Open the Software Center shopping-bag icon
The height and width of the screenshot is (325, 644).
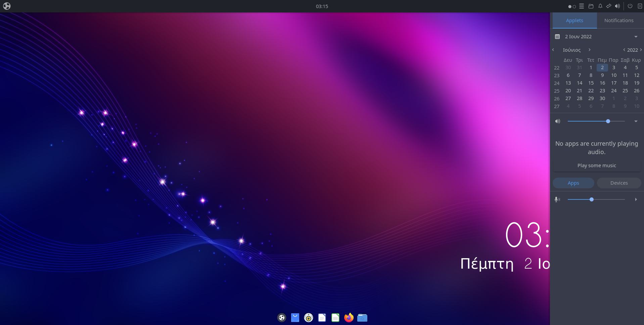[x=295, y=318]
